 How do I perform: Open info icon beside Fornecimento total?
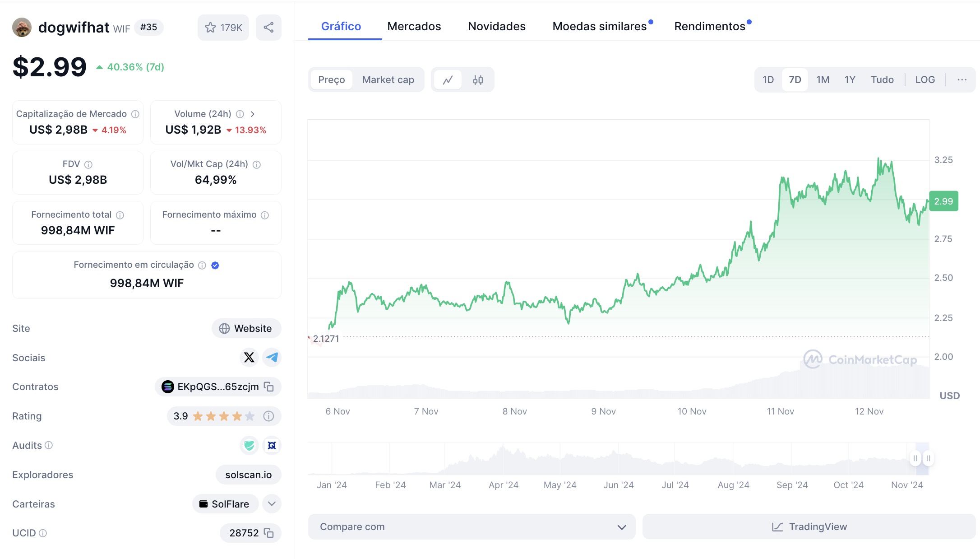120,215
